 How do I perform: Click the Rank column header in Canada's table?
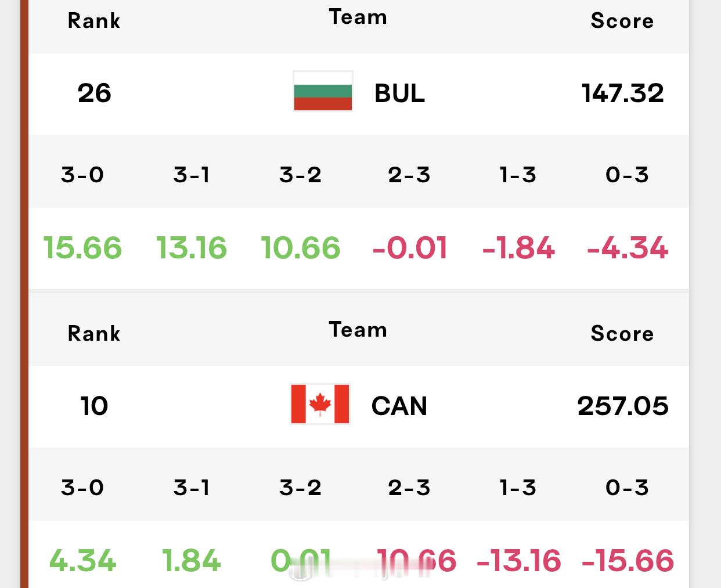tap(94, 334)
